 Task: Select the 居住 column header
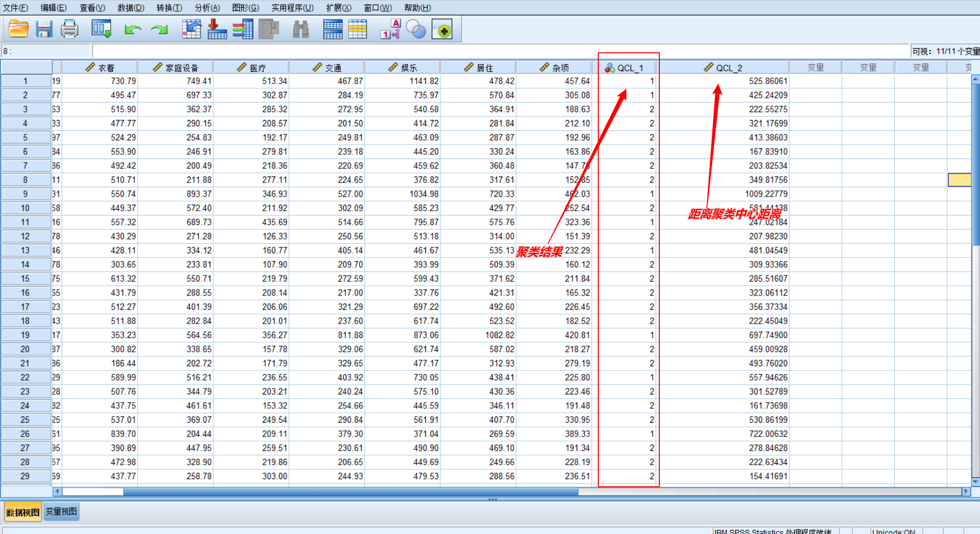[x=478, y=68]
